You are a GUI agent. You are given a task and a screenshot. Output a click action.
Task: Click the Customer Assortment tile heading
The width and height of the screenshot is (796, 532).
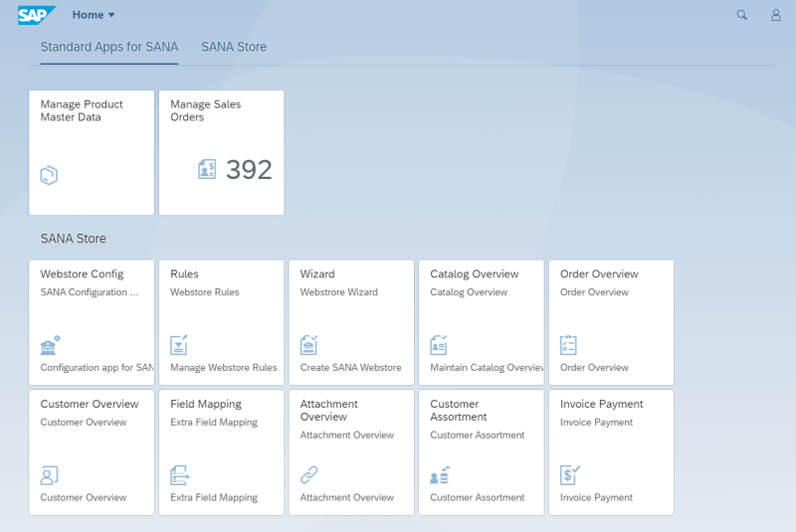point(459,411)
